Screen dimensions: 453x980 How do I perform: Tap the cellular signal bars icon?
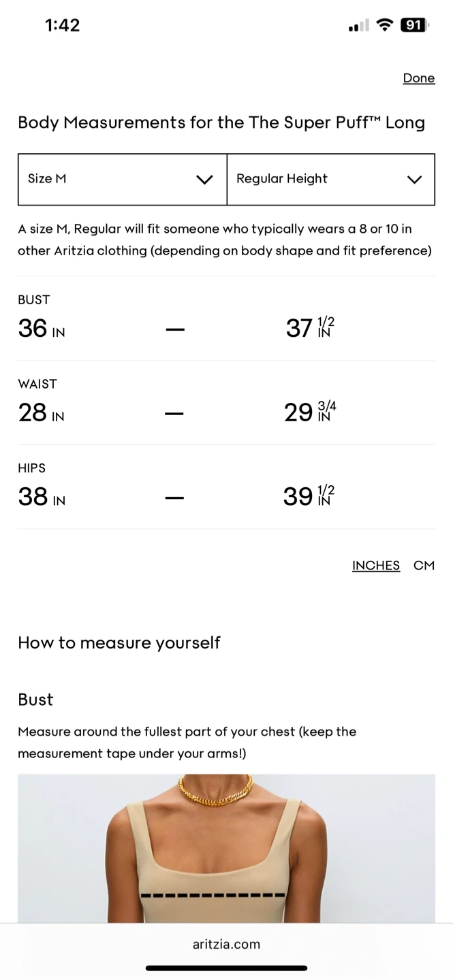point(358,26)
